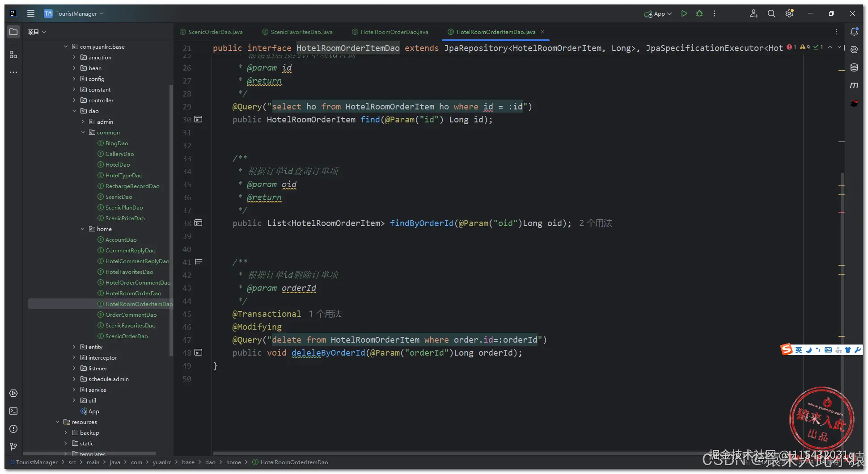868x474 pixels.
Task: Collapse the dao package
Action: point(74,111)
